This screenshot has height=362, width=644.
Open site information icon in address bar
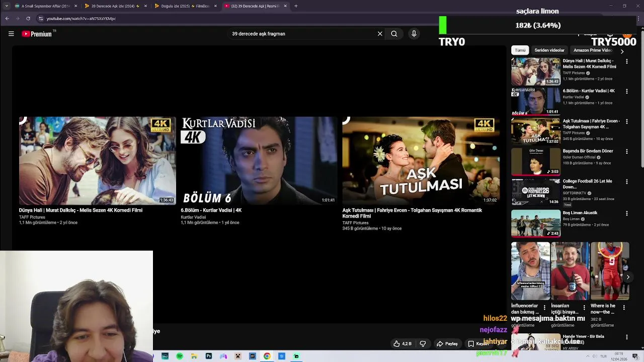[41, 19]
